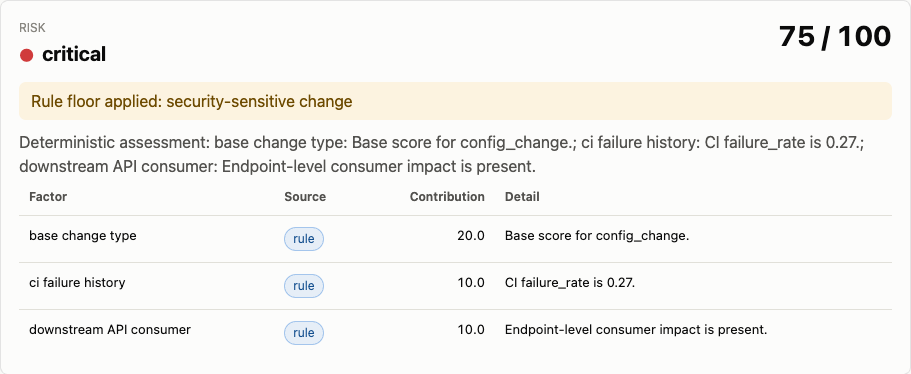Screen dimensions: 911x374
Task: Click the Source column header
Action: click(305, 197)
